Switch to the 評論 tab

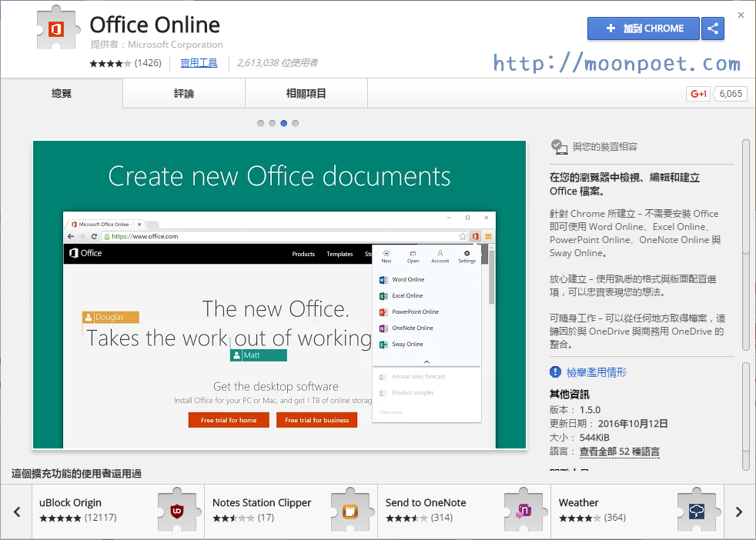(183, 92)
